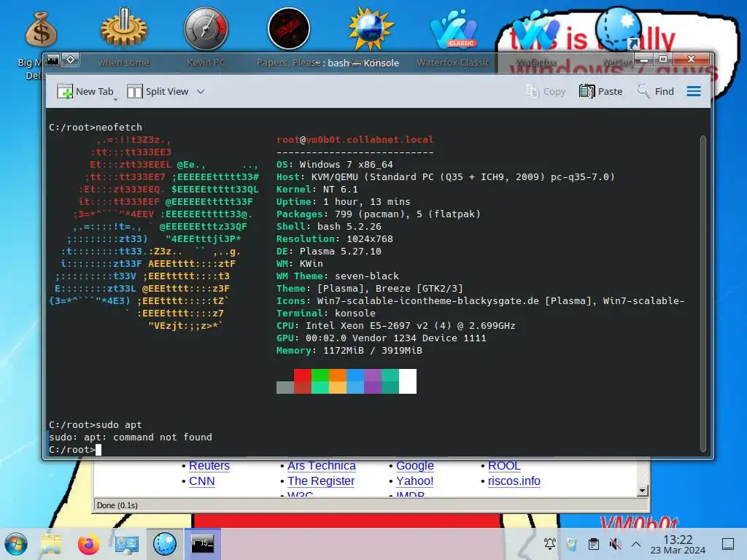Click the root@vm0b0t.collabnet.local header text
This screenshot has height=560, width=747.
(x=355, y=139)
